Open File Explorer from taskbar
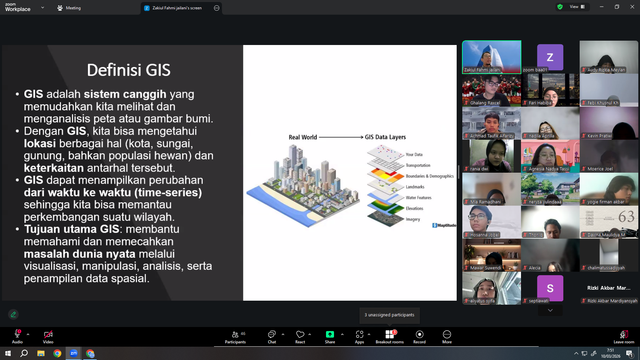The width and height of the screenshot is (640, 360). pyautogui.click(x=41, y=353)
